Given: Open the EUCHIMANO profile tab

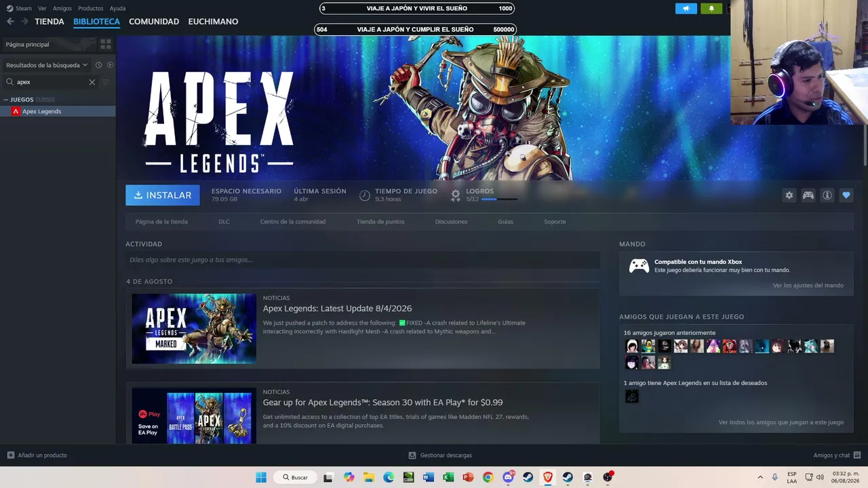Looking at the screenshot, I should 213,22.
